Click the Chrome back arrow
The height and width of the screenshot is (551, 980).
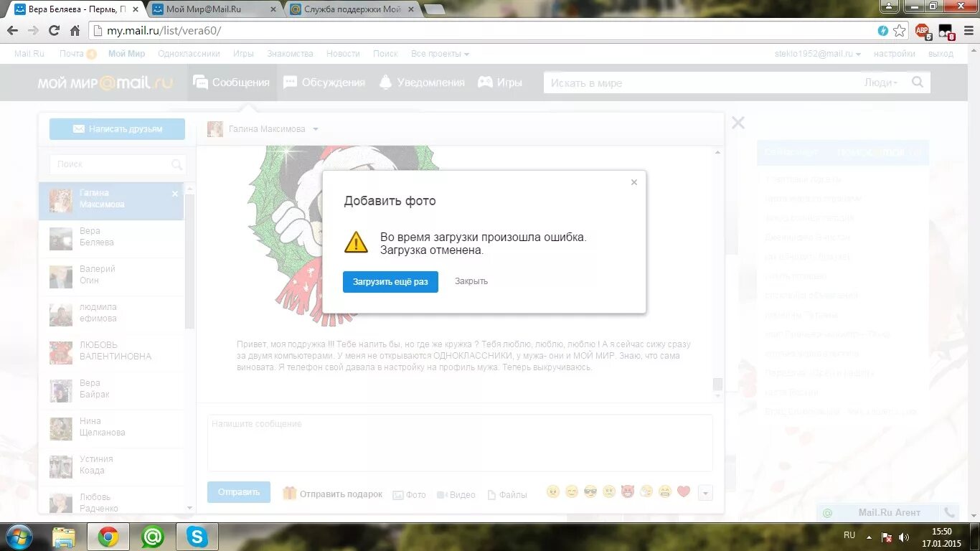click(x=12, y=31)
